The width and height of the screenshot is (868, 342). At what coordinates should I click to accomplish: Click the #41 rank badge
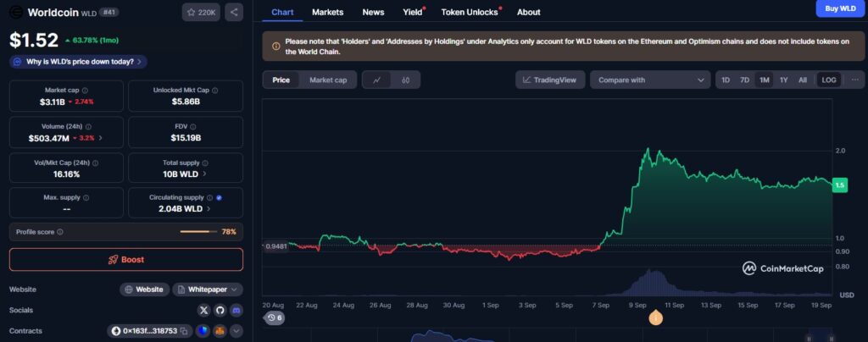(108, 12)
